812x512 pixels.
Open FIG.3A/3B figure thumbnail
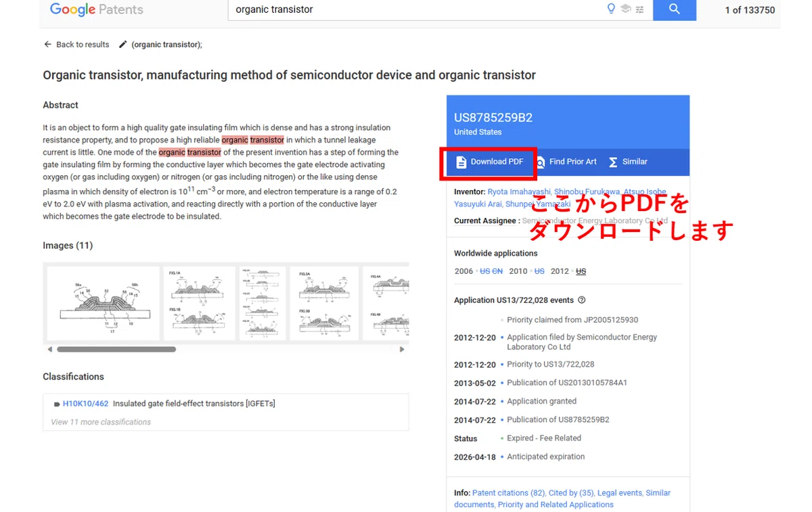point(324,303)
